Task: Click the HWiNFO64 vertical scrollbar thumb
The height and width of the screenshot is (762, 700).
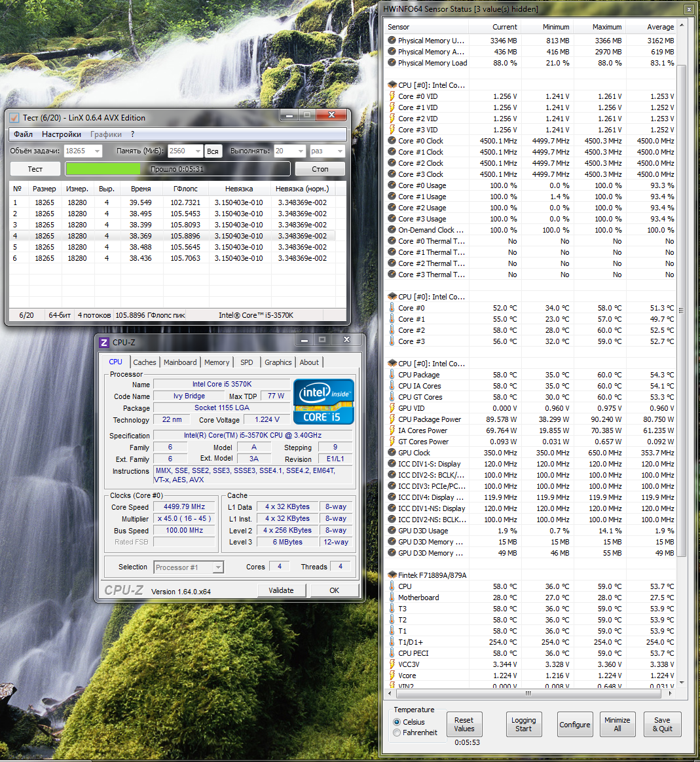Action: 682,310
